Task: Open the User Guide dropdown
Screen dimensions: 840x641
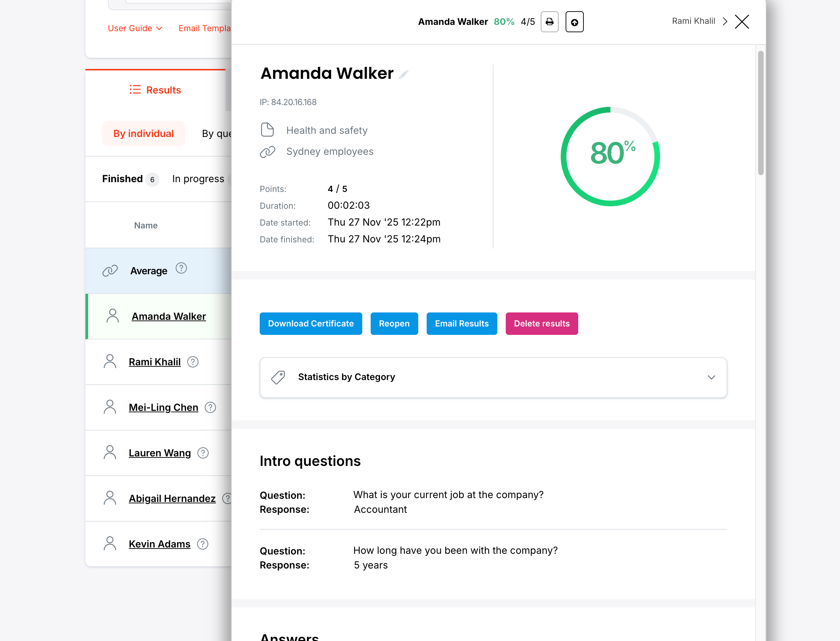Action: click(x=135, y=28)
